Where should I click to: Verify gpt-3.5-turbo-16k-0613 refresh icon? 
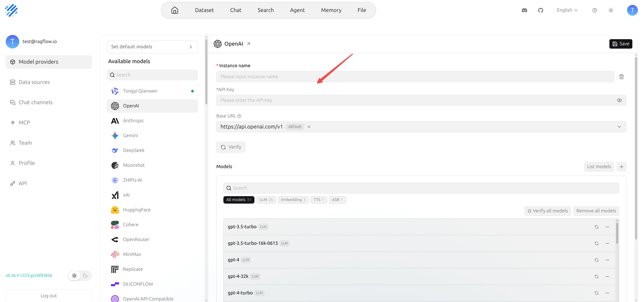click(x=597, y=243)
